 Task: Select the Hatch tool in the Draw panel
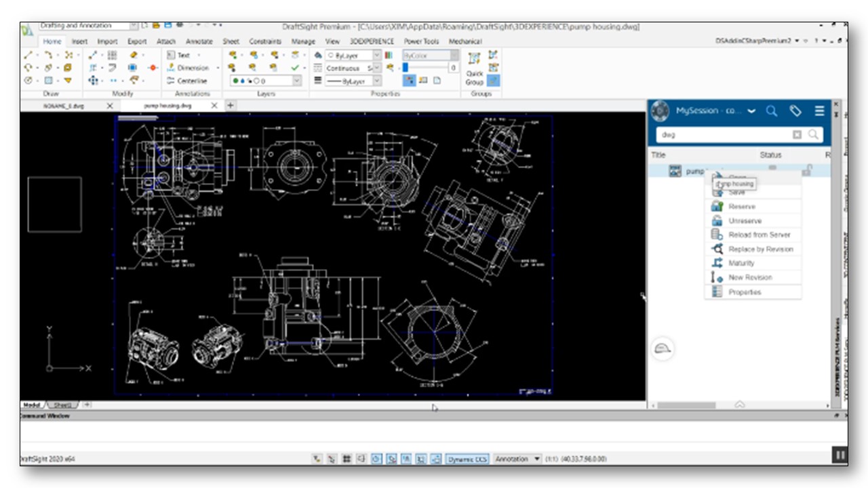[x=48, y=80]
